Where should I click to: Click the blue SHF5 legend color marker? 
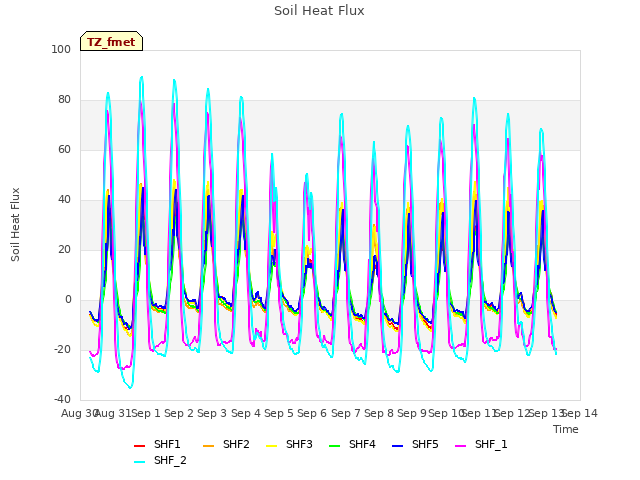[x=398, y=446]
